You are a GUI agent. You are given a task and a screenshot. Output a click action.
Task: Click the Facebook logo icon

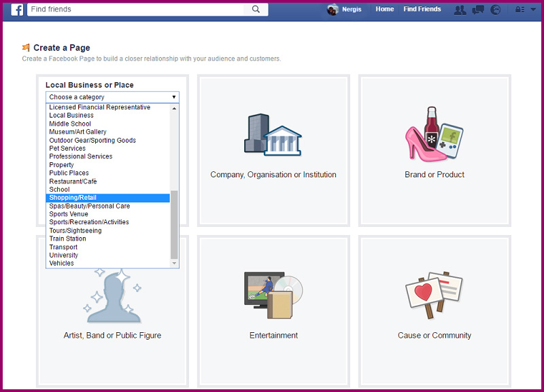[17, 10]
